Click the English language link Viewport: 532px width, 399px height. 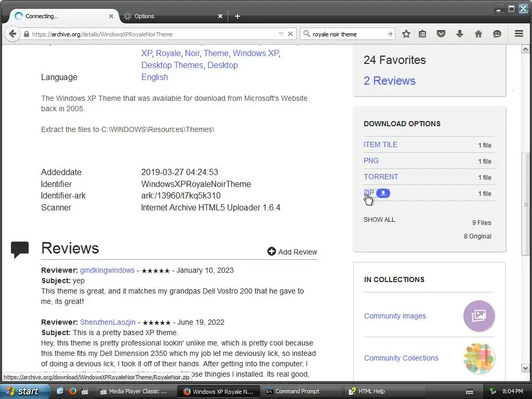click(154, 77)
